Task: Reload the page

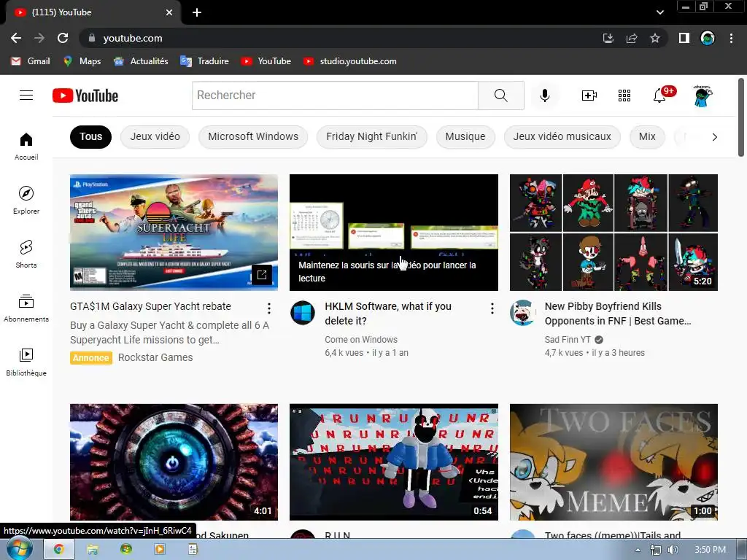Action: point(63,38)
